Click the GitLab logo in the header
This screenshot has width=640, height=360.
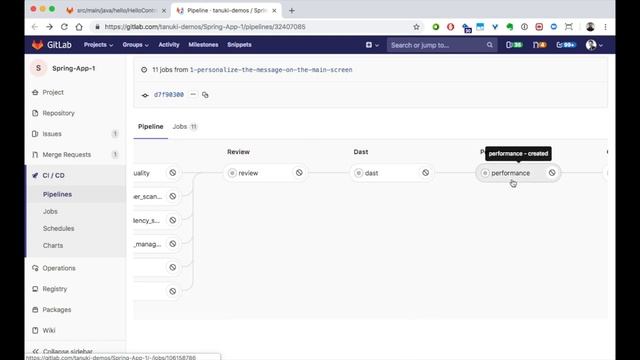pyautogui.click(x=51, y=45)
